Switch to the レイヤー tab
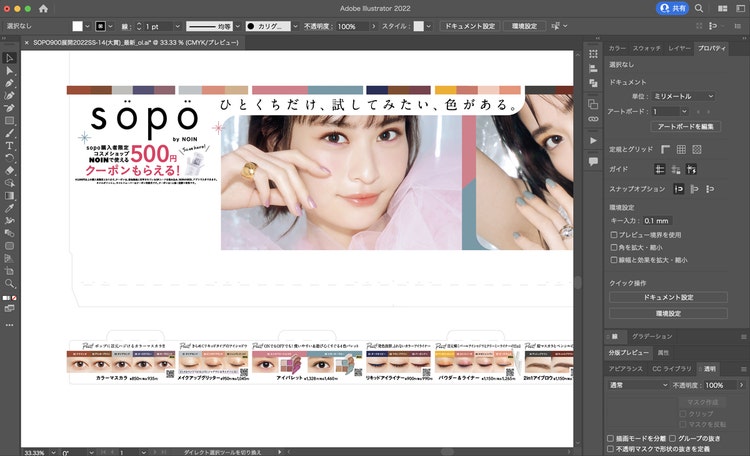 click(x=679, y=48)
